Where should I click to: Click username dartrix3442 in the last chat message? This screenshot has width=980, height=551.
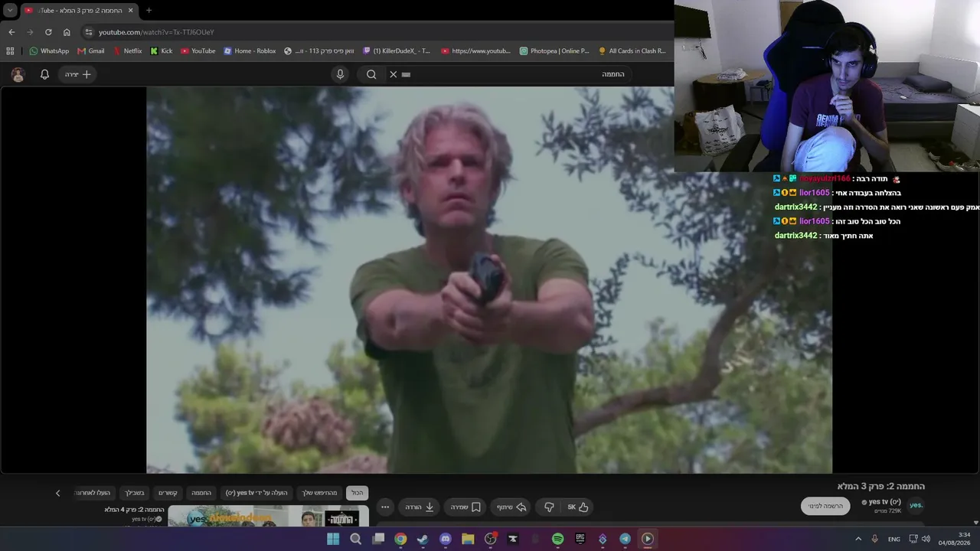(x=796, y=236)
